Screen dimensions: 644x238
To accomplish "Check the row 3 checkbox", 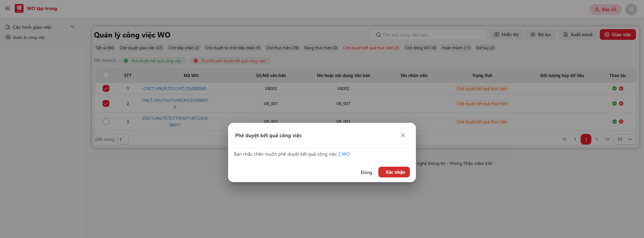I will 106,122.
